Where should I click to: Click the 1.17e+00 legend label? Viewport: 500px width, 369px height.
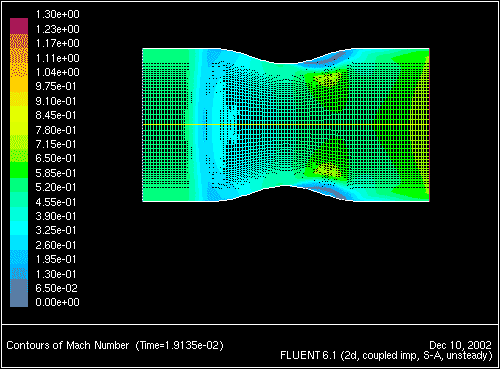click(x=57, y=43)
